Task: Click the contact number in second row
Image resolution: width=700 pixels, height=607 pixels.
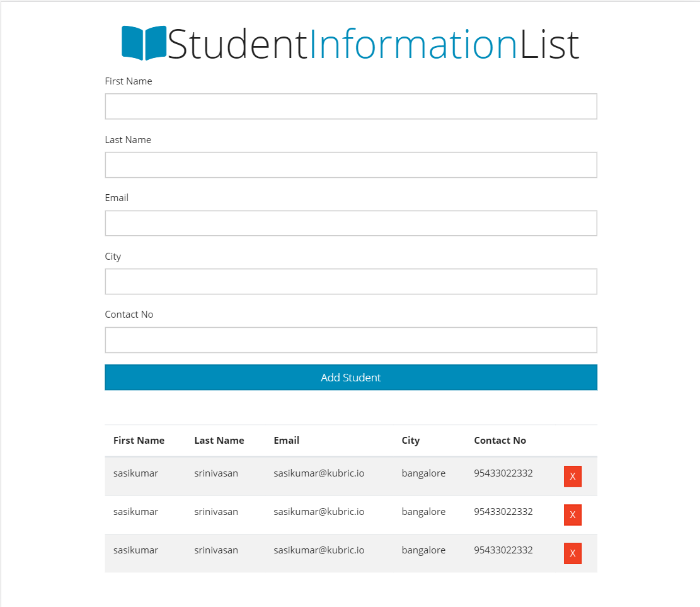Action: (503, 512)
